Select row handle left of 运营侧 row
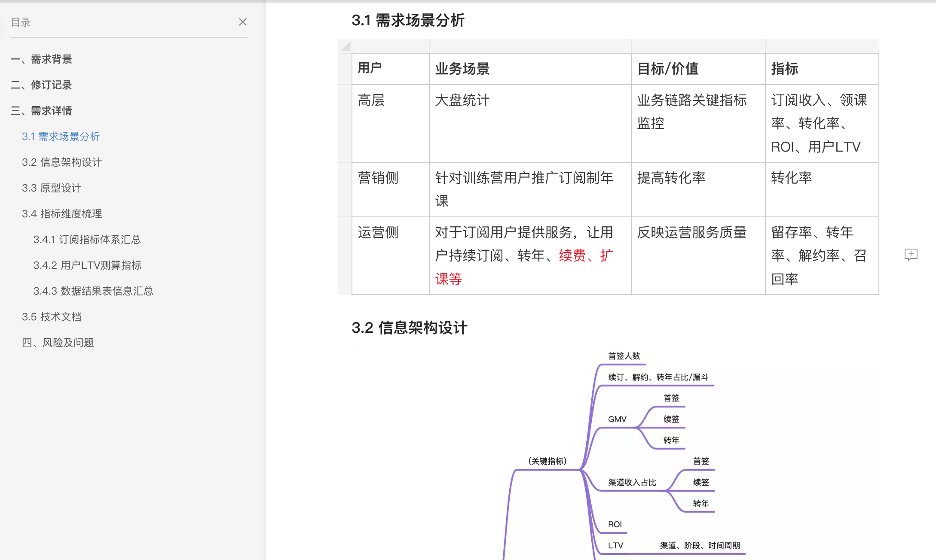The image size is (936, 560). click(345, 256)
